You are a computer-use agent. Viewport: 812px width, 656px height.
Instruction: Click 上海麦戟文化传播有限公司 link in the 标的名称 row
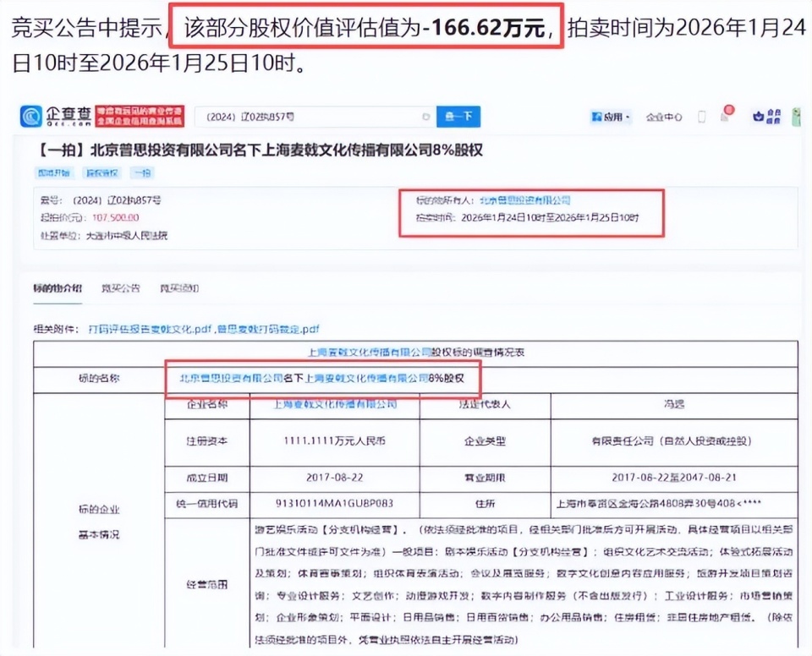366,379
